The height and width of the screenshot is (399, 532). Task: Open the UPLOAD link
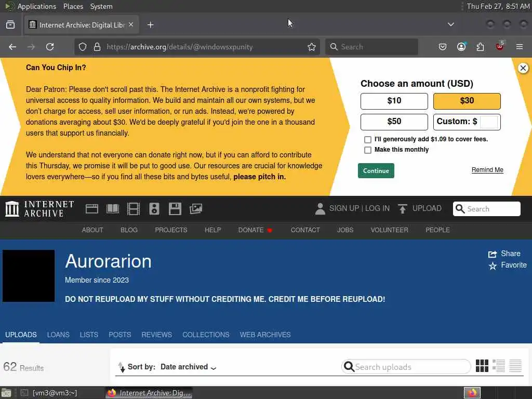point(420,208)
